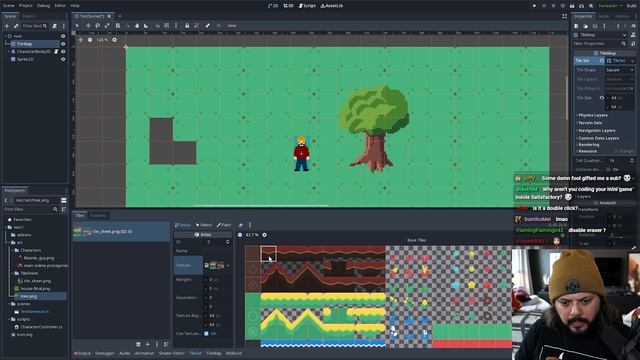Screen dimensions: 640x360
Task: Open the Tile Set resource dropdown
Action: [x=632, y=60]
